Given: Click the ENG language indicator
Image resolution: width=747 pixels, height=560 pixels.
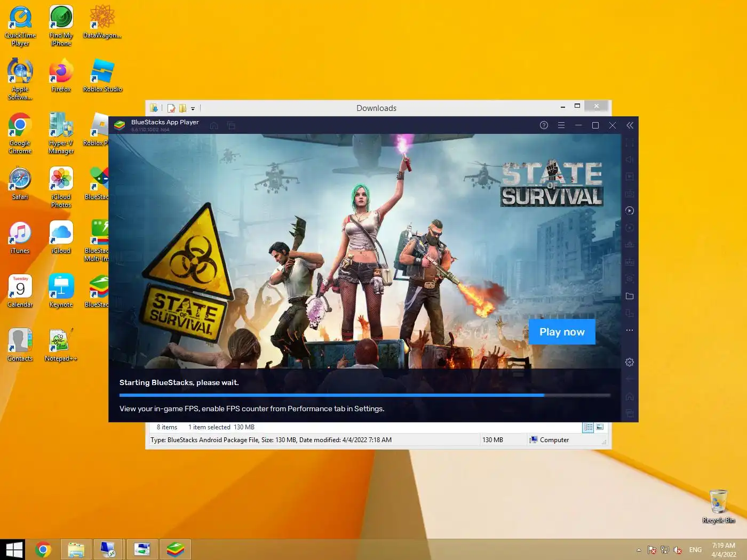Looking at the screenshot, I should pos(695,550).
